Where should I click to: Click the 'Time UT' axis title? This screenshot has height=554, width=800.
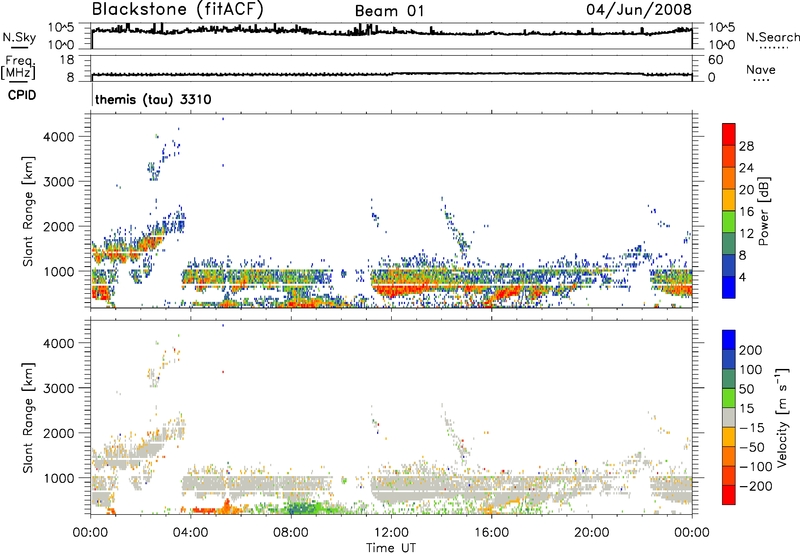click(391, 548)
